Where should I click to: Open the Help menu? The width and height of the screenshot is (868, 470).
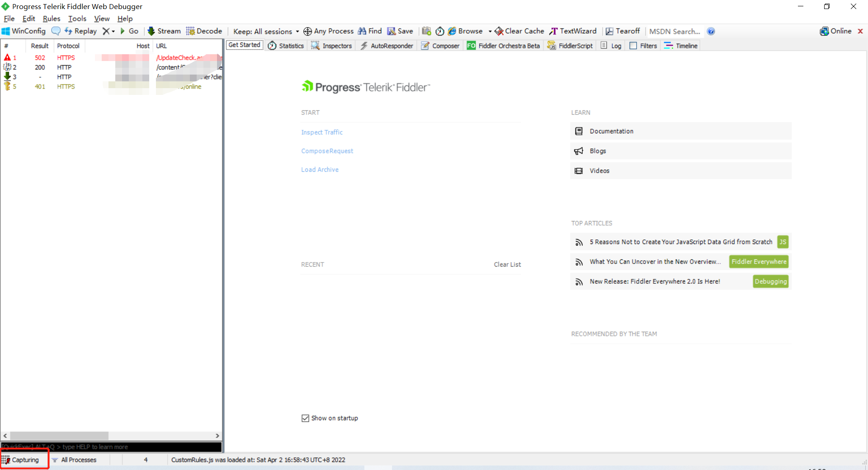(x=125, y=19)
